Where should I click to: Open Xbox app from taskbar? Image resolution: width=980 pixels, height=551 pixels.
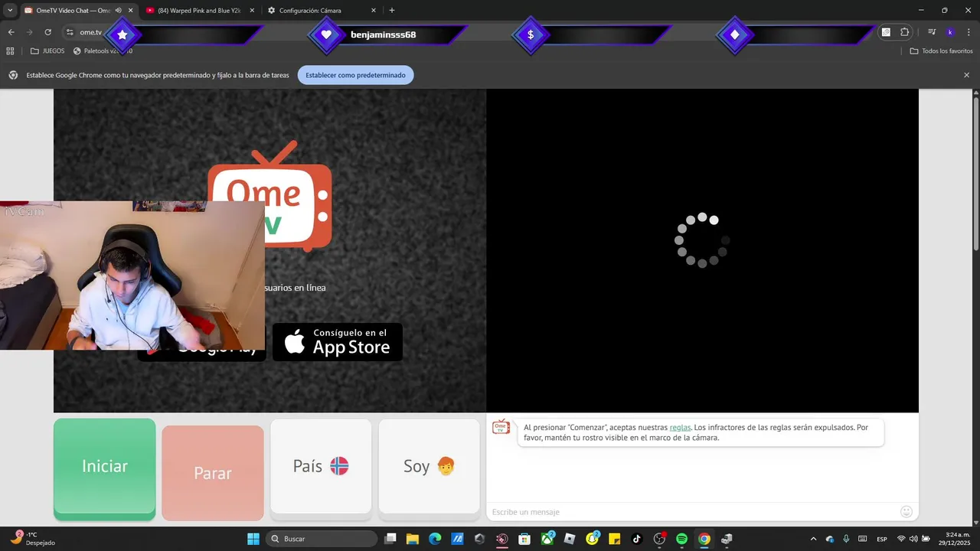pos(547,539)
